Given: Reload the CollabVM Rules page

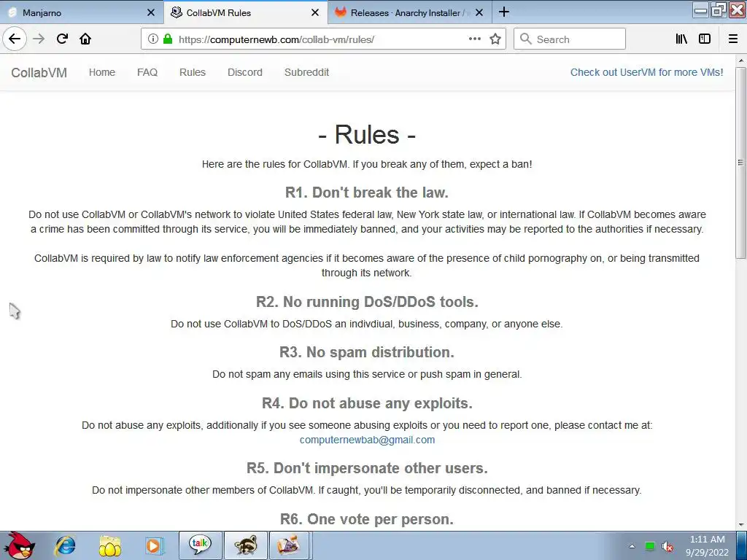Looking at the screenshot, I should coord(62,39).
